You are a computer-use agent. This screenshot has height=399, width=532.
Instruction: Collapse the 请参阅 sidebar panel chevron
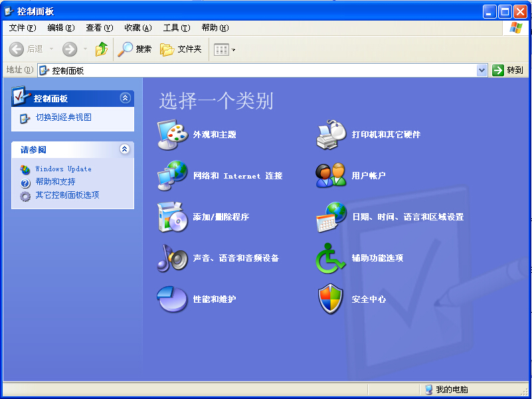coord(125,149)
